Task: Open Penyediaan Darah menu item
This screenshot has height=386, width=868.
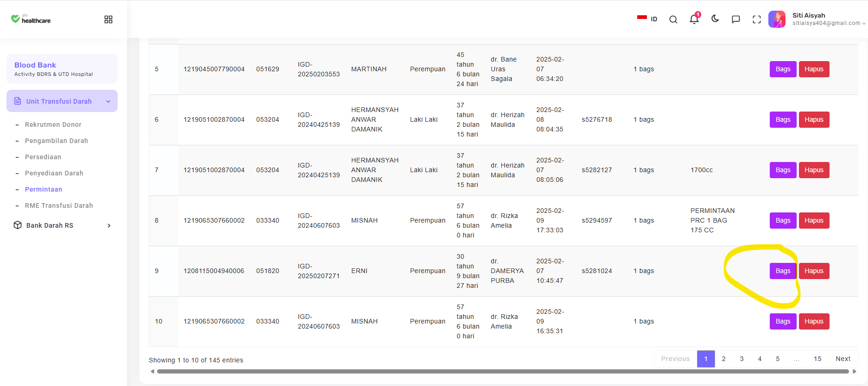Action: [54, 173]
